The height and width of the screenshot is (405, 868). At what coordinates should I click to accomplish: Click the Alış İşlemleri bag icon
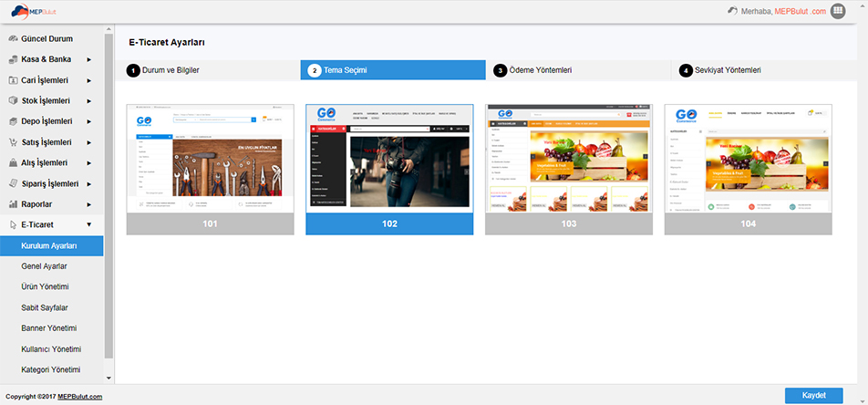(14, 163)
